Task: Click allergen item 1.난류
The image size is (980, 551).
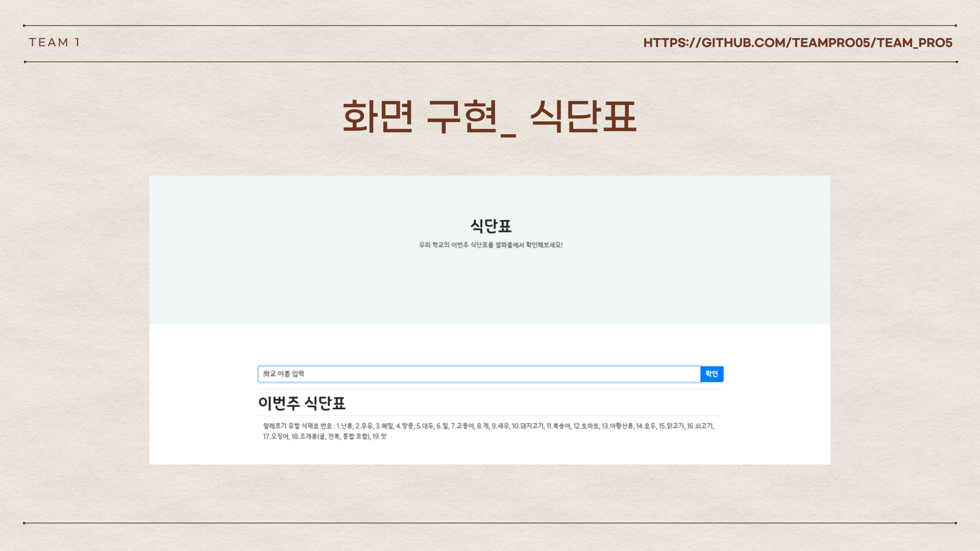Action: tap(345, 426)
